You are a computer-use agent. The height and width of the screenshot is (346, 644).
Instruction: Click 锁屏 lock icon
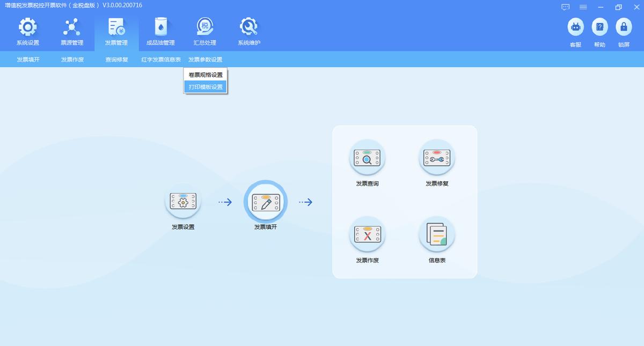pos(623,27)
